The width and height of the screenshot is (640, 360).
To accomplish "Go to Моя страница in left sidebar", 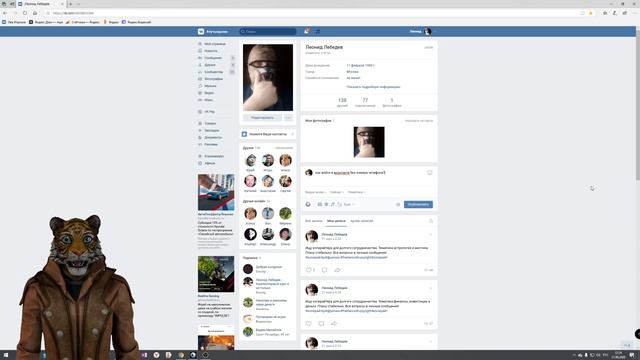I will tap(215, 44).
